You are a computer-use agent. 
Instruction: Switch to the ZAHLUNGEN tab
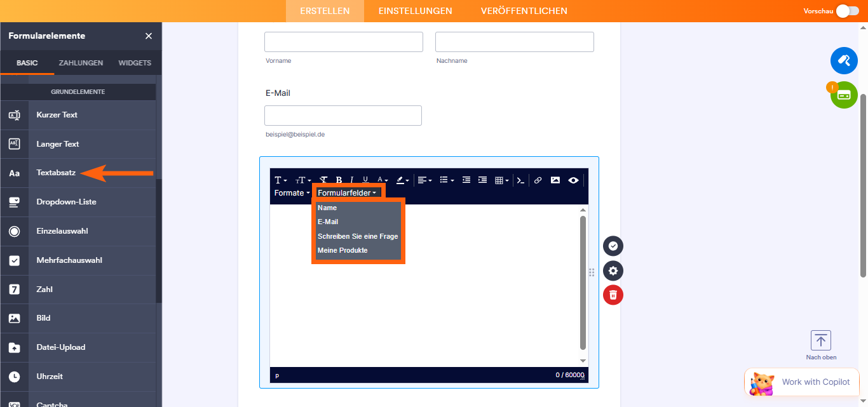81,63
